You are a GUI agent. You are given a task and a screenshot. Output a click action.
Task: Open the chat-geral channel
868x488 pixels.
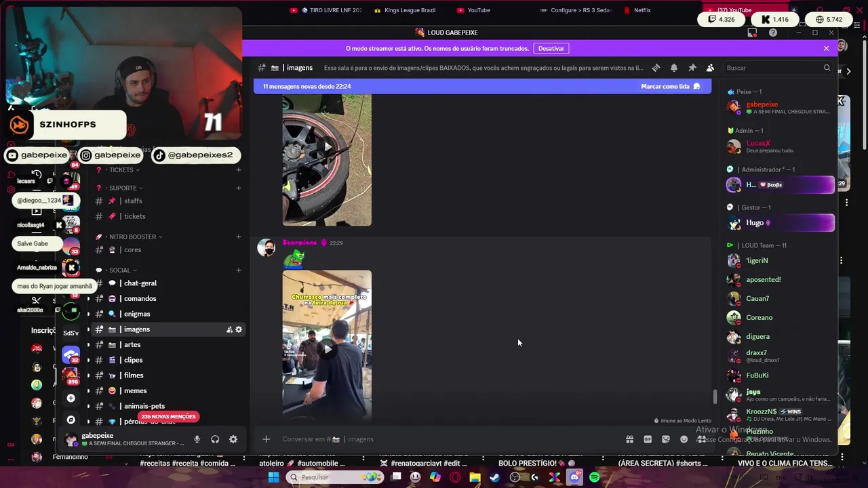(x=168, y=283)
